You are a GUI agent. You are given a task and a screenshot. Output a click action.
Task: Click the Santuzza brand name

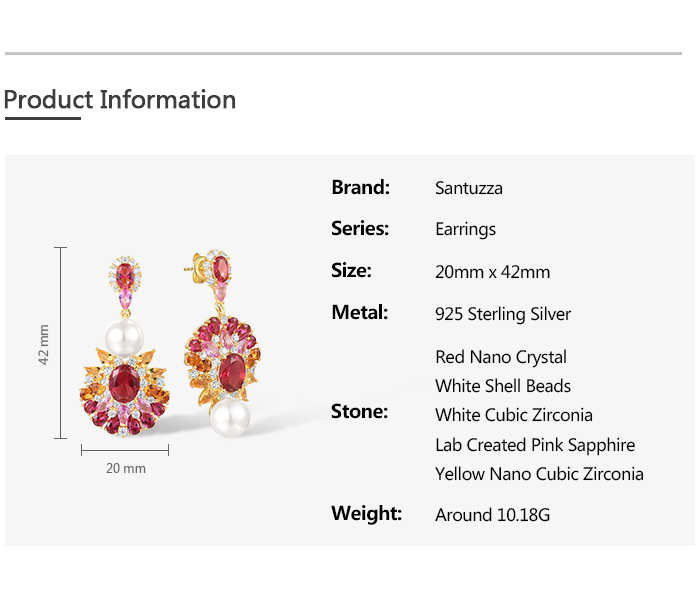pos(469,188)
